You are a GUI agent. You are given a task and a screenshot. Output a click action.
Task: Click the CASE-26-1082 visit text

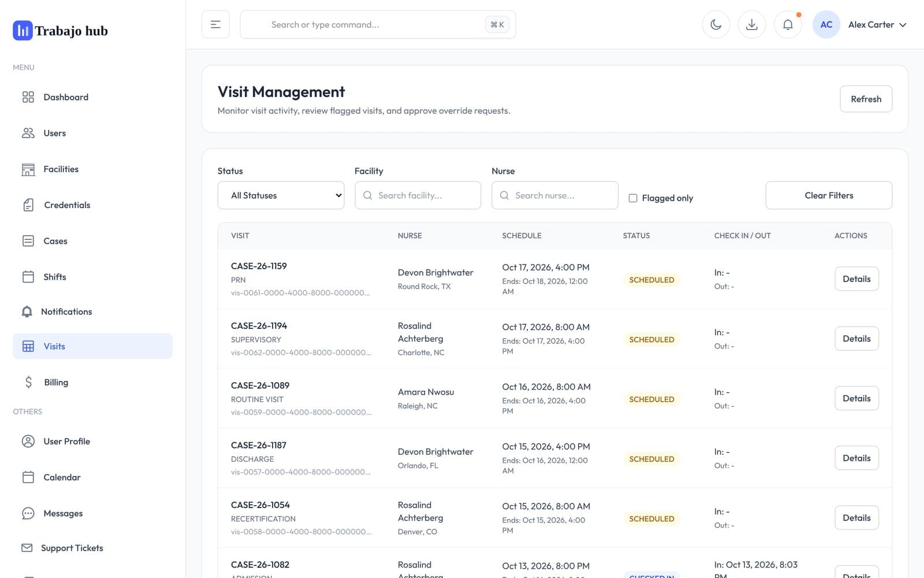tap(260, 565)
